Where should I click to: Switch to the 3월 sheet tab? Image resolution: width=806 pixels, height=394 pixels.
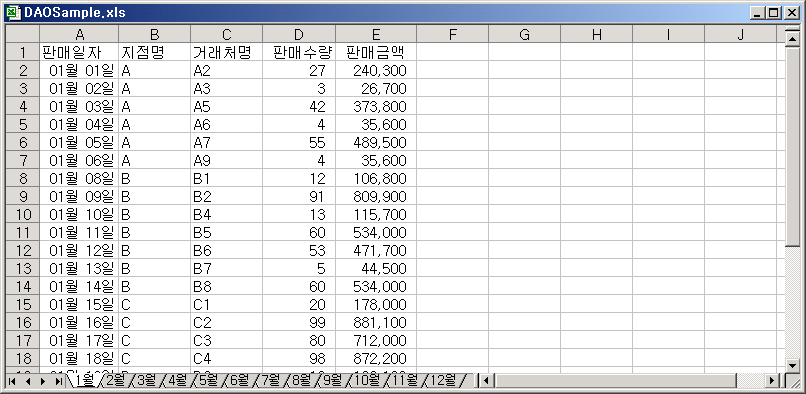tap(146, 380)
